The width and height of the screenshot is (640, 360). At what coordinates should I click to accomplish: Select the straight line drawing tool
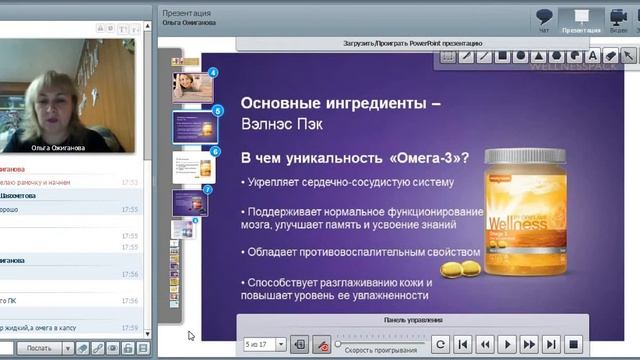(x=484, y=56)
